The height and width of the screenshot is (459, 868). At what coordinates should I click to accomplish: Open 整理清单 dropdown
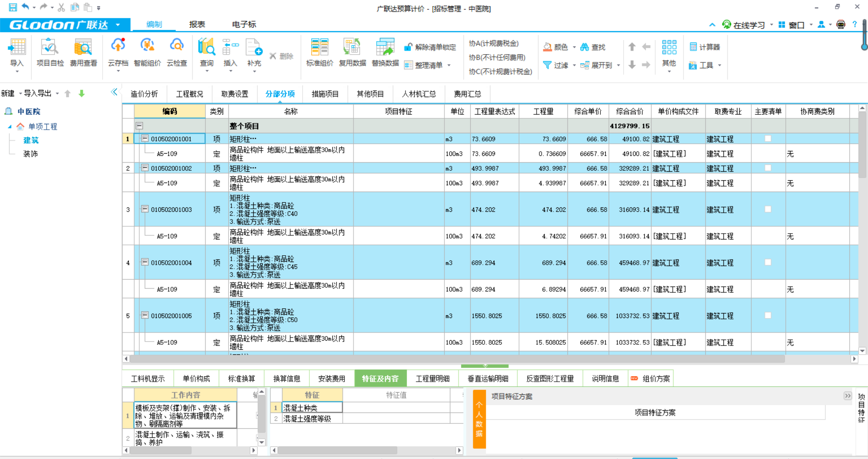[x=449, y=66]
